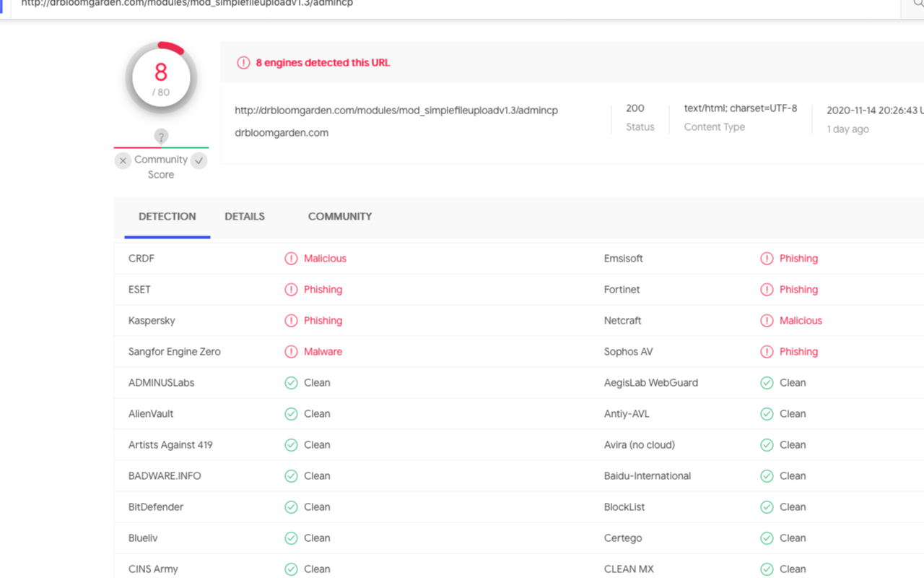Click the search magnifier icon in URL bar
Viewport: 924px width, 578px height.
click(x=918, y=4)
